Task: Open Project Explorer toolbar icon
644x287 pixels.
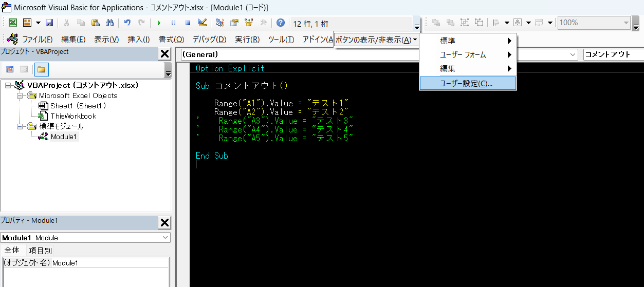Action: pyautogui.click(x=220, y=23)
